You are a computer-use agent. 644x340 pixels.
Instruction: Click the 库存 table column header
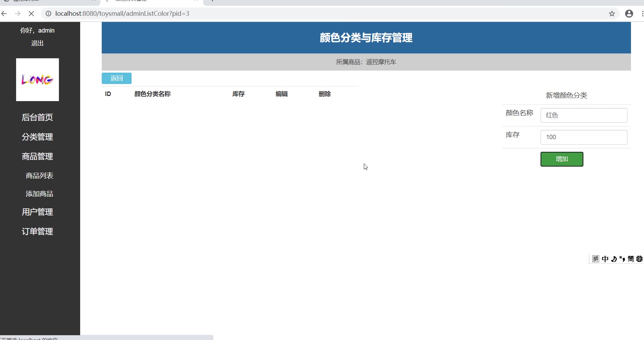(x=238, y=94)
